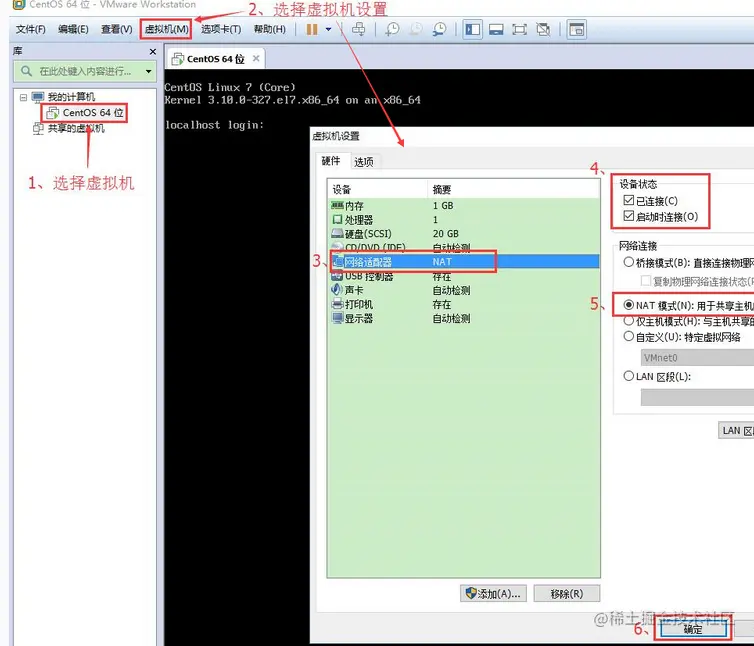Toggle the Show Library sidebar icon

tap(473, 29)
